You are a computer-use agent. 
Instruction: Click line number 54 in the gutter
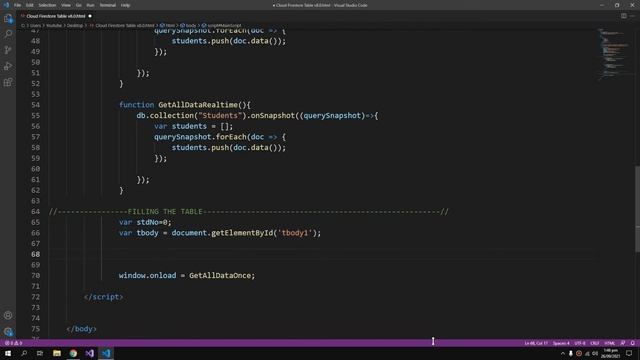click(36, 105)
